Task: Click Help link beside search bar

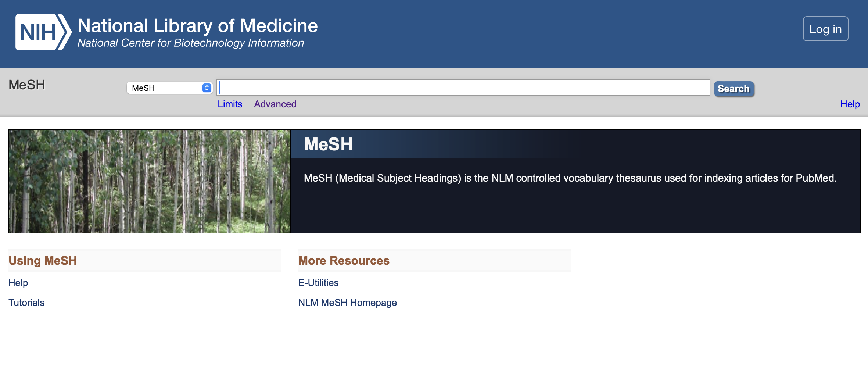Action: (850, 104)
